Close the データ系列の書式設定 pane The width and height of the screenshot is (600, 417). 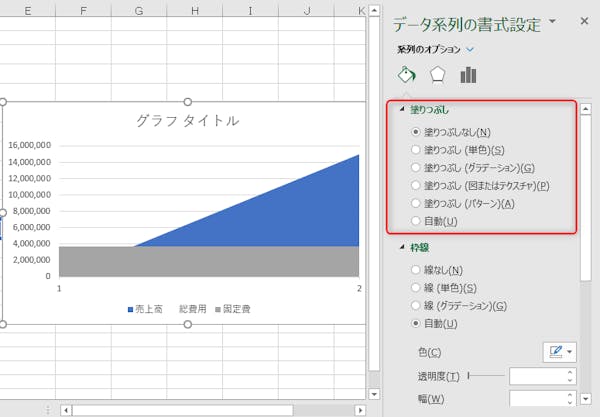coord(584,21)
